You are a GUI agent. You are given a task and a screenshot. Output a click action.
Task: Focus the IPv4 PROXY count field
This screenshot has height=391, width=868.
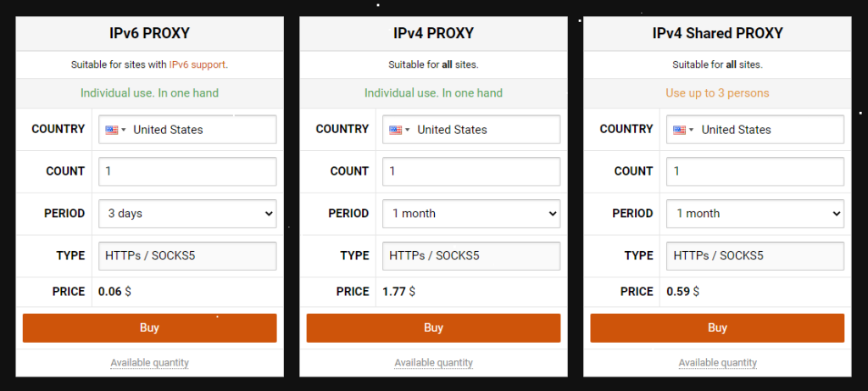pyautogui.click(x=471, y=171)
